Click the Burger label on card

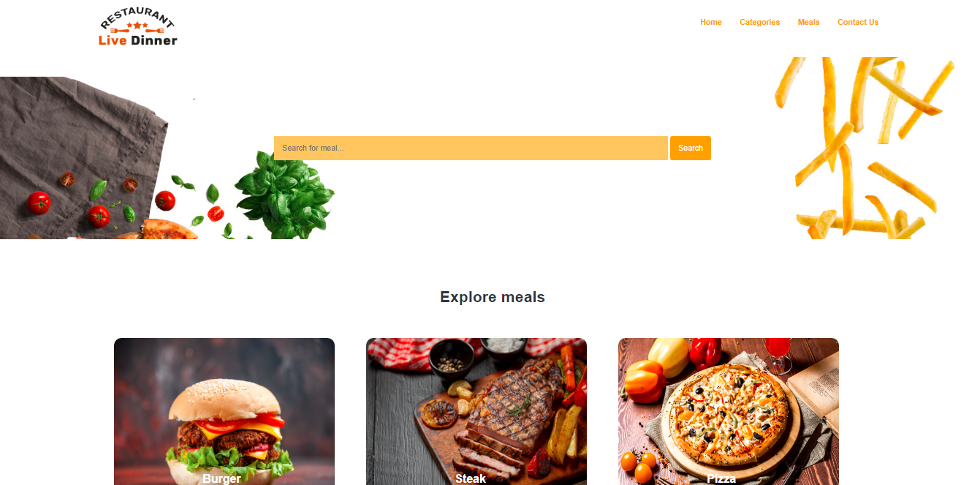tap(221, 478)
